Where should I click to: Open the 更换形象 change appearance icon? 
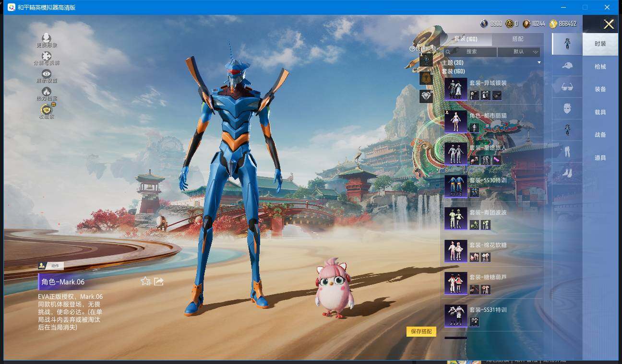(x=47, y=38)
